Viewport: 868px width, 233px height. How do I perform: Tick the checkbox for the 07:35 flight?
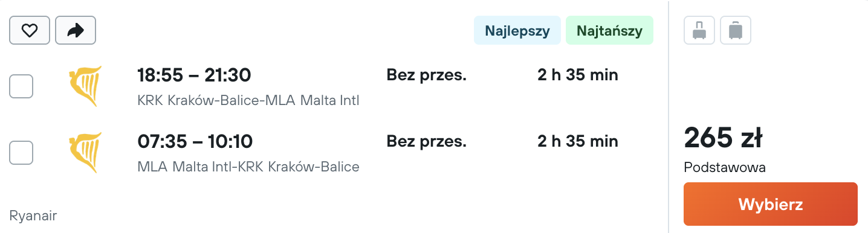point(21,153)
